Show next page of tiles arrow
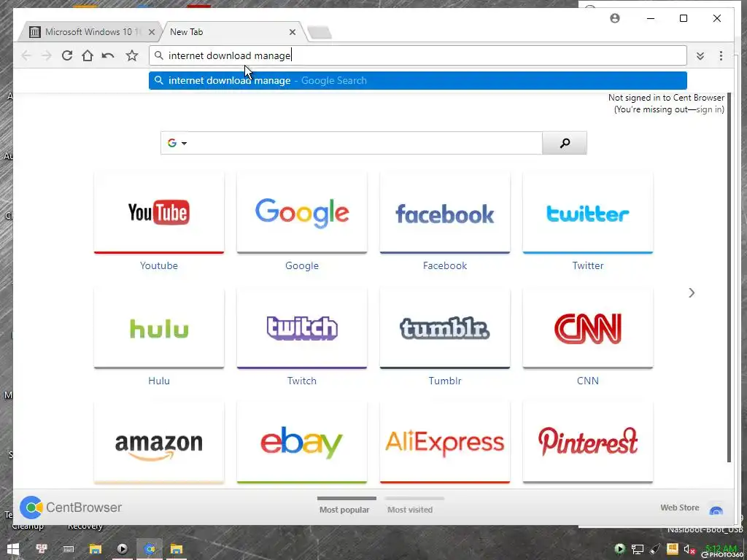This screenshot has width=747, height=560. pos(692,293)
